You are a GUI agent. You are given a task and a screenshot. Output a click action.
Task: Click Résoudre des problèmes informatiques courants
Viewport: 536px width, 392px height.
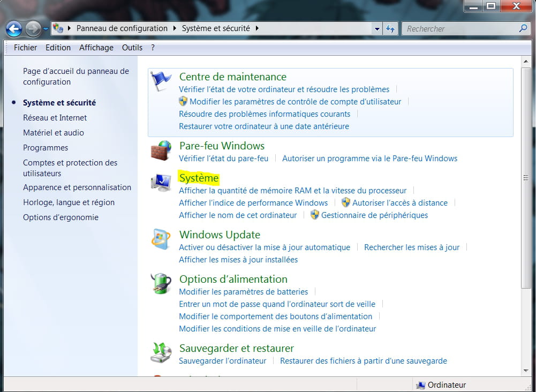pos(265,114)
